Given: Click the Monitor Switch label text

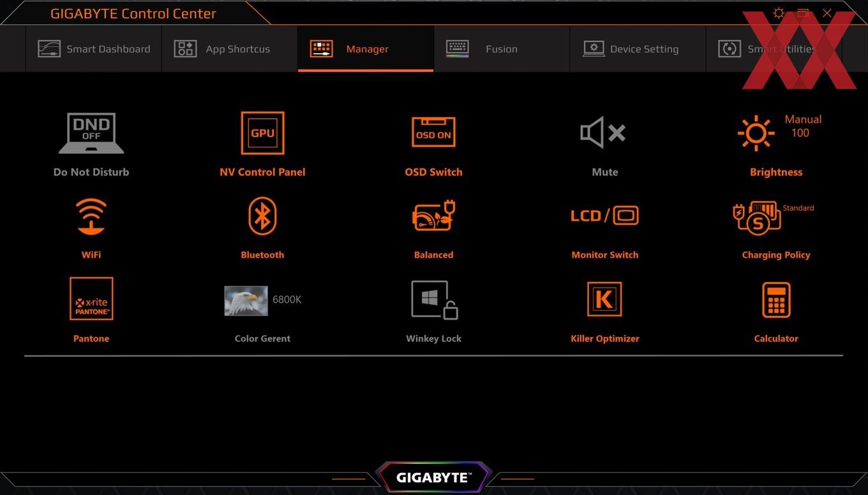Looking at the screenshot, I should point(605,255).
